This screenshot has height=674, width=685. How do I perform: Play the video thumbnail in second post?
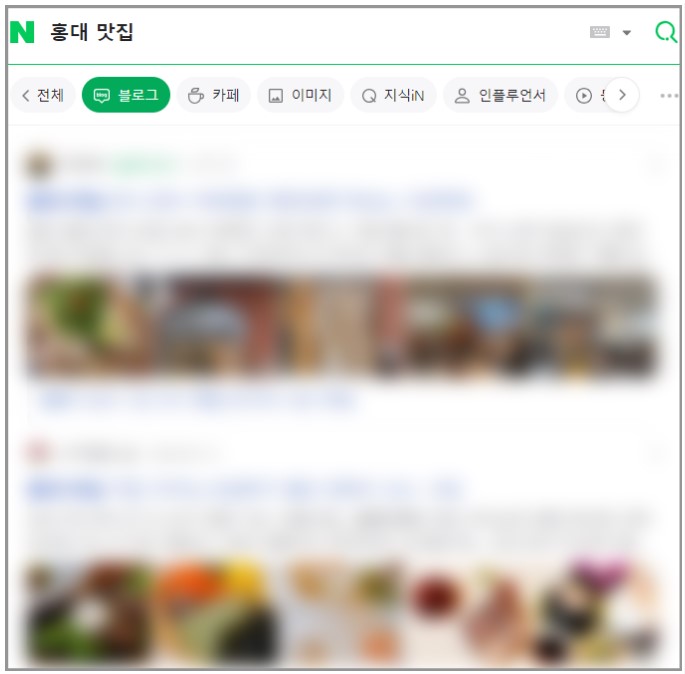pos(90,615)
